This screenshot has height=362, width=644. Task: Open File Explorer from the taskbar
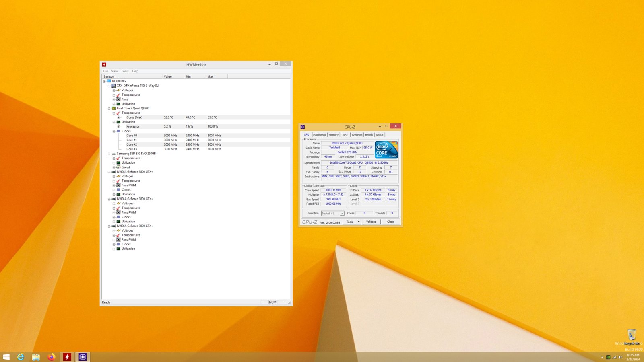[36, 357]
